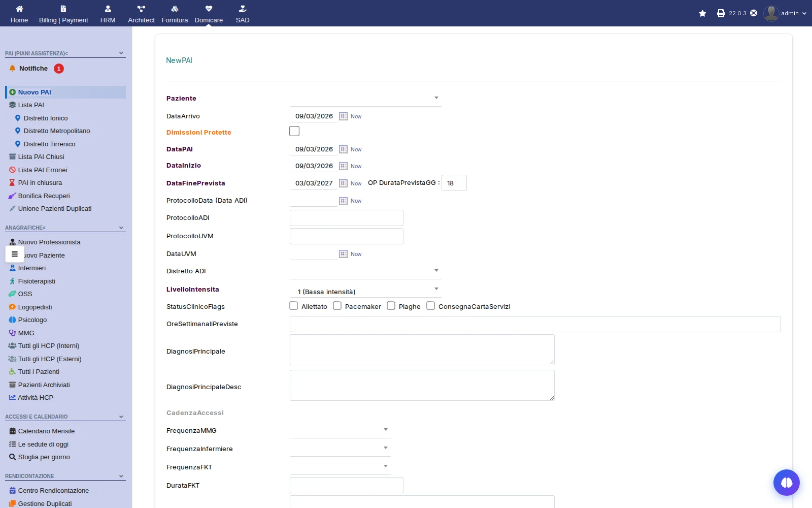The width and height of the screenshot is (812, 508).
Task: Set DataFinePrevista to Now
Action: click(x=356, y=183)
